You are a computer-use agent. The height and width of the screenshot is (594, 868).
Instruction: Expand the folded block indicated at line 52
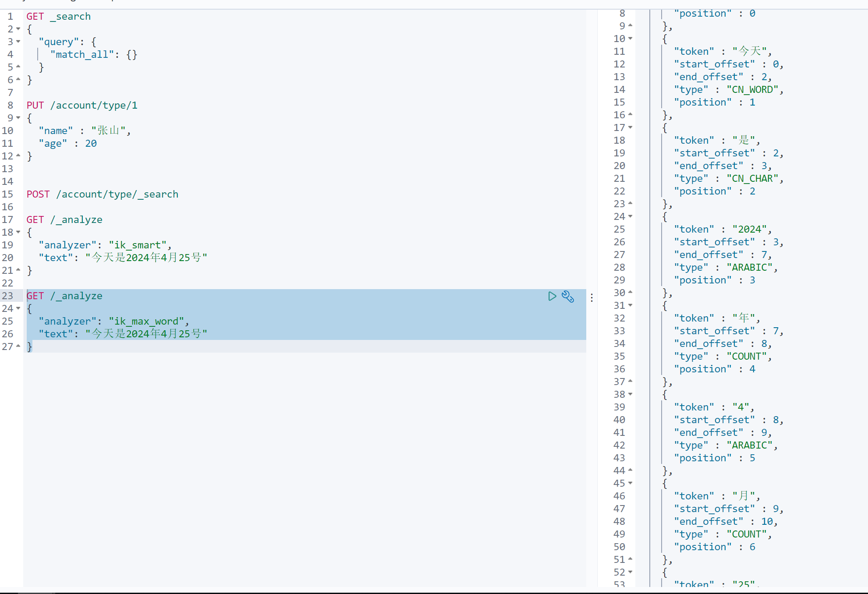630,572
